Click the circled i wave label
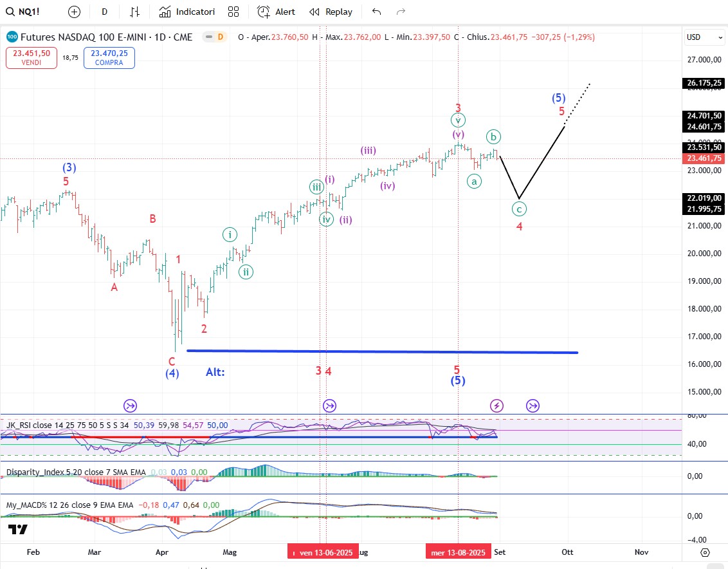728x569 pixels. click(x=230, y=235)
